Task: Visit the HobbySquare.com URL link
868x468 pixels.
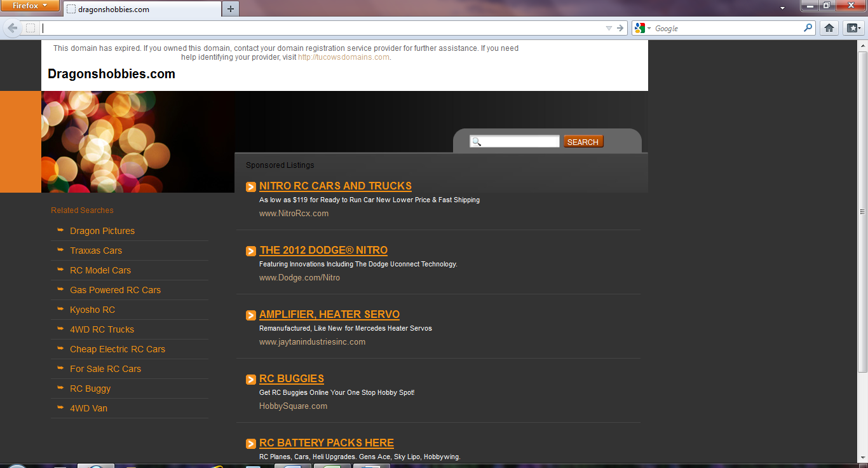Action: 293,406
